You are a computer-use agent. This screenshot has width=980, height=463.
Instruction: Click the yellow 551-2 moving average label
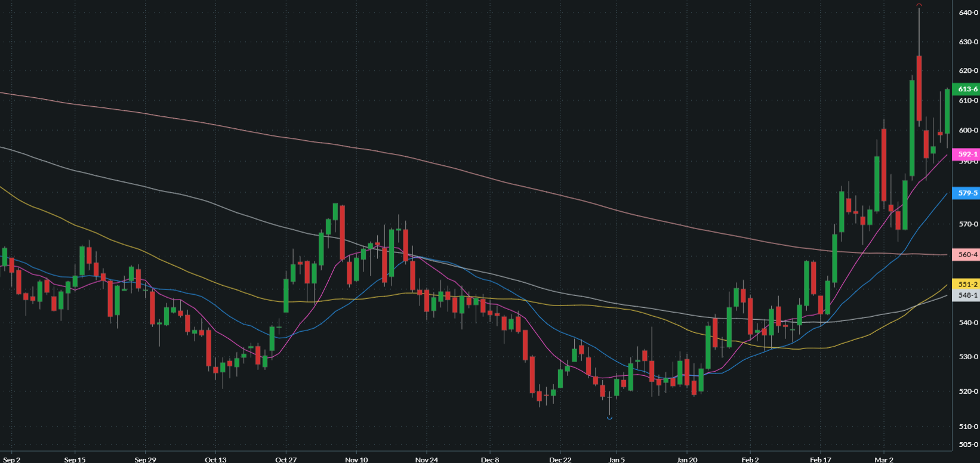click(x=967, y=285)
